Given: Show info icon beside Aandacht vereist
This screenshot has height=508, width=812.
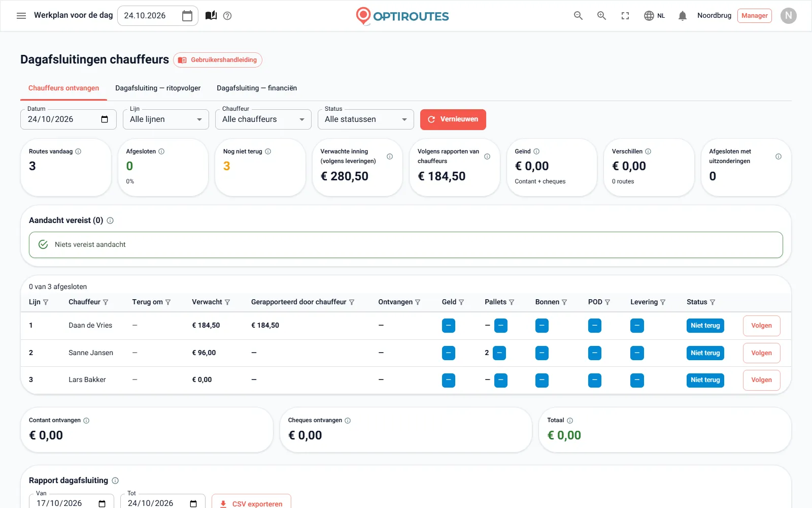Looking at the screenshot, I should coord(110,220).
